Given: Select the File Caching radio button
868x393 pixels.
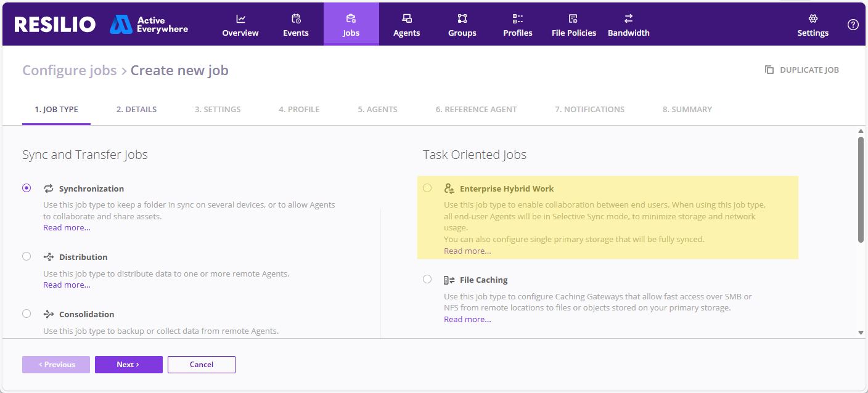Looking at the screenshot, I should (x=427, y=279).
